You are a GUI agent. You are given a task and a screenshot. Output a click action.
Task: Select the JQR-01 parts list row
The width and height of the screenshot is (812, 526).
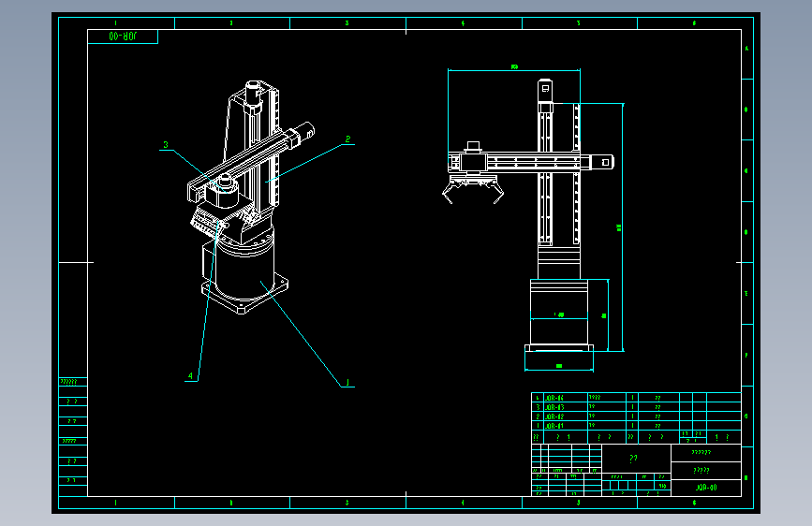pyautogui.click(x=637, y=426)
